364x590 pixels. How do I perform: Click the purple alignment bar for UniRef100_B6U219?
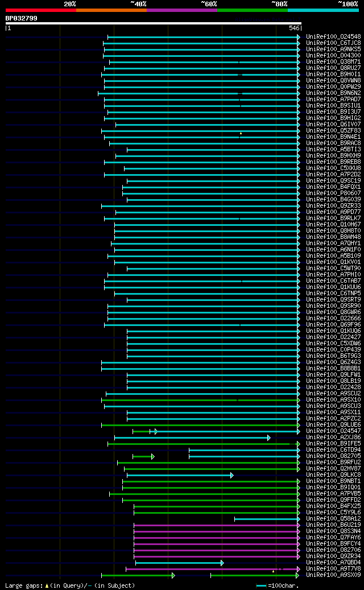click(x=217, y=525)
